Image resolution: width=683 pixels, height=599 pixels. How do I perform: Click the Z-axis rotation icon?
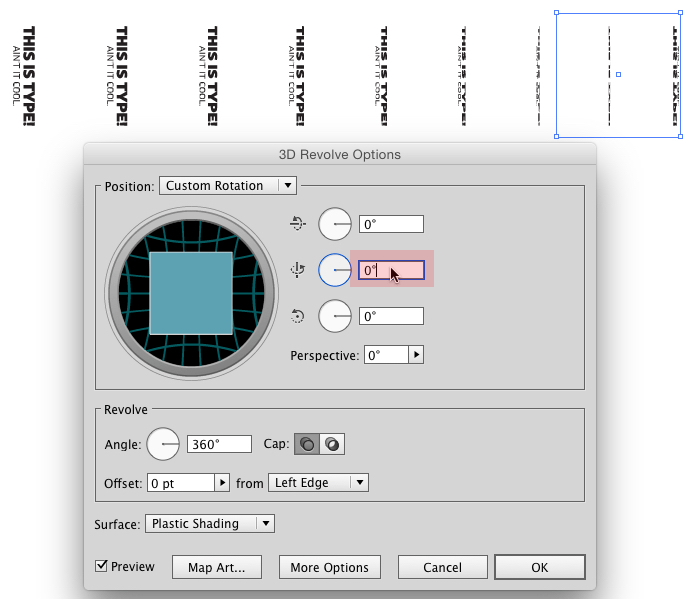(x=298, y=316)
